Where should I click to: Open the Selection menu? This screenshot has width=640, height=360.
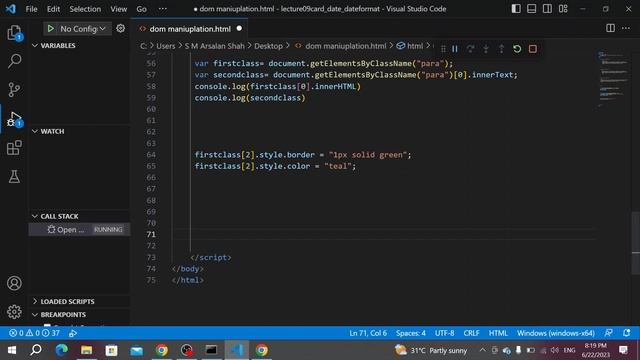coord(85,9)
